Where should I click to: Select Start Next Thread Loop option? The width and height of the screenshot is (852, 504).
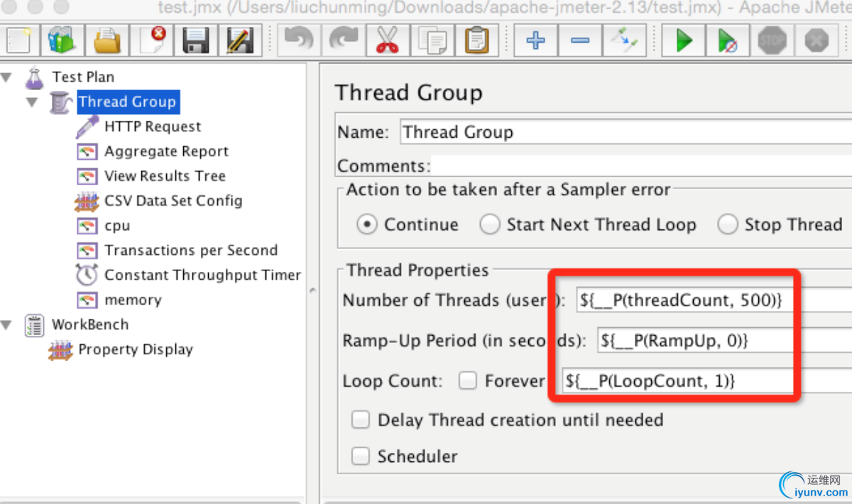[490, 225]
